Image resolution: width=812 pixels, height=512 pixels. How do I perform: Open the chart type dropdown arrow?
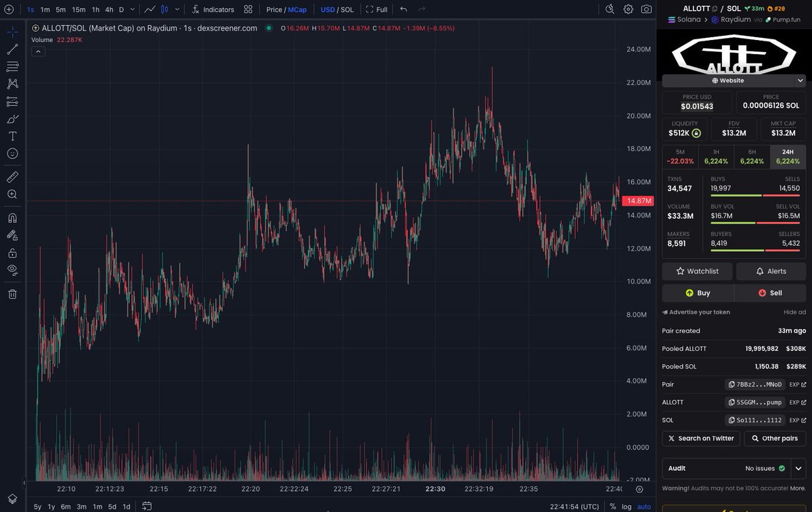tap(177, 9)
